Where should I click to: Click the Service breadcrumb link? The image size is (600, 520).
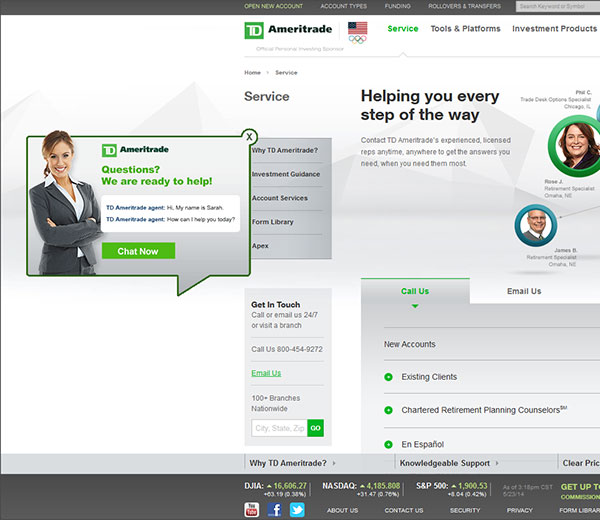[x=286, y=72]
